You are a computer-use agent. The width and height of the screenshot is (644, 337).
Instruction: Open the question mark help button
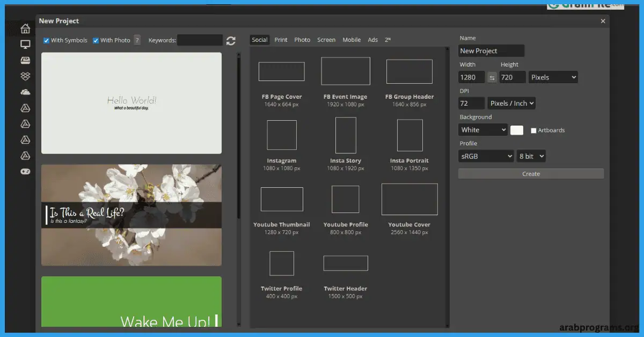pos(137,40)
